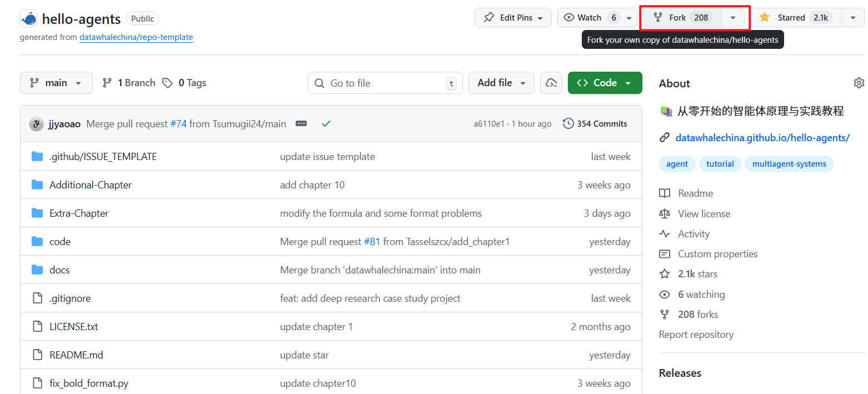This screenshot has width=868, height=394.
Task: Toggle the Starred button
Action: pos(795,18)
